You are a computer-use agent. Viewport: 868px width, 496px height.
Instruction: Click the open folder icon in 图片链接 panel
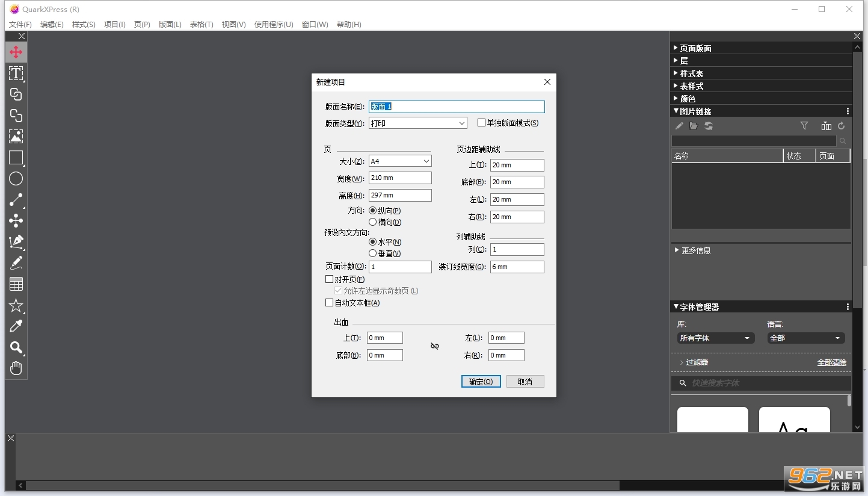(694, 126)
